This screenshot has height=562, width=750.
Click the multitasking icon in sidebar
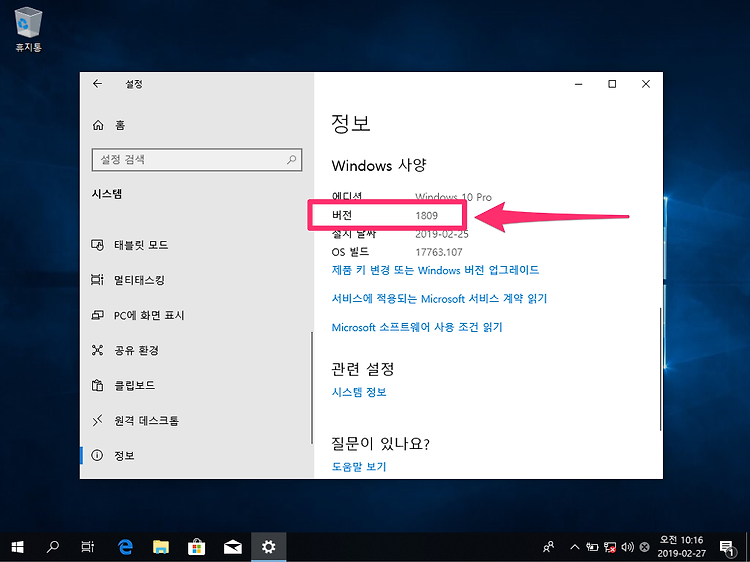[97, 280]
